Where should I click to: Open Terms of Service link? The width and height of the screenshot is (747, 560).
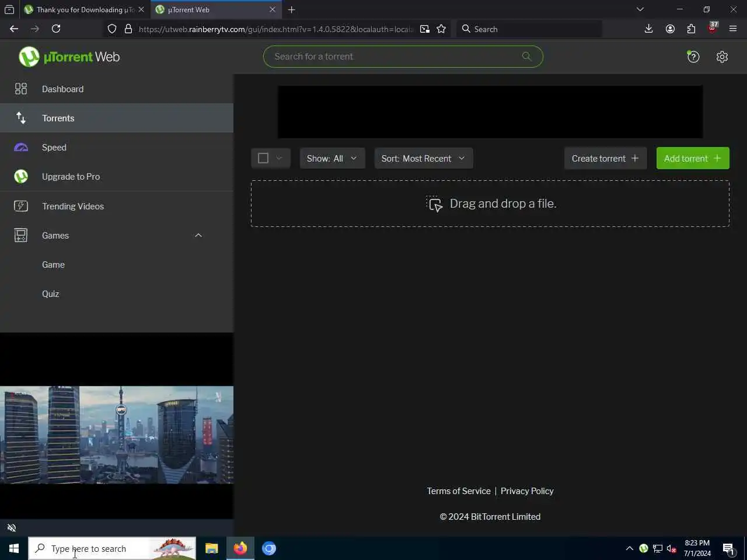pos(459,491)
